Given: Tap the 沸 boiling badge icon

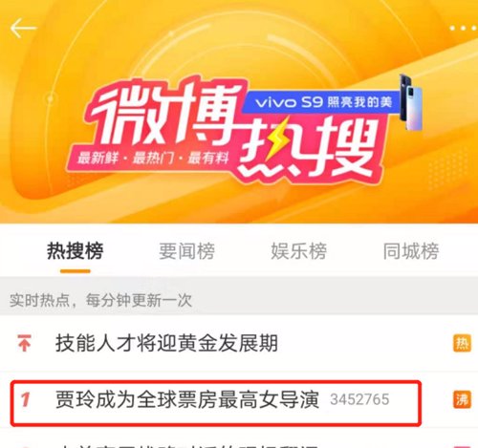Looking at the screenshot, I should (462, 399).
